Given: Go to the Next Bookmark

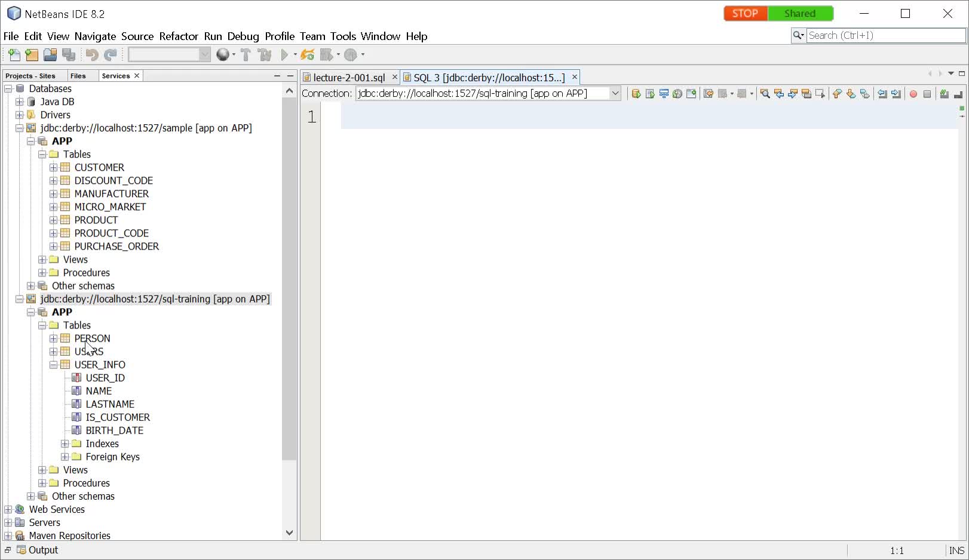Looking at the screenshot, I should click(851, 94).
